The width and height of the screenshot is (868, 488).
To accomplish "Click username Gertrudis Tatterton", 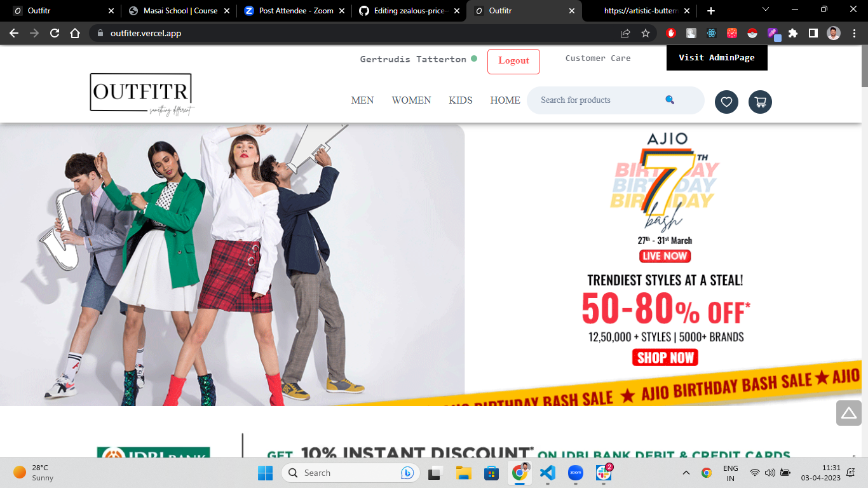I will 413,58.
